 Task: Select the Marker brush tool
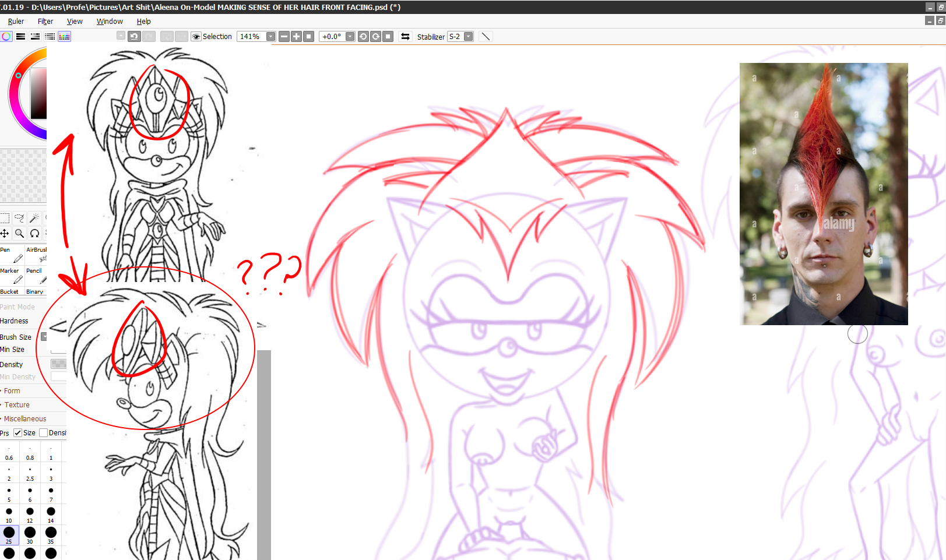coord(12,276)
